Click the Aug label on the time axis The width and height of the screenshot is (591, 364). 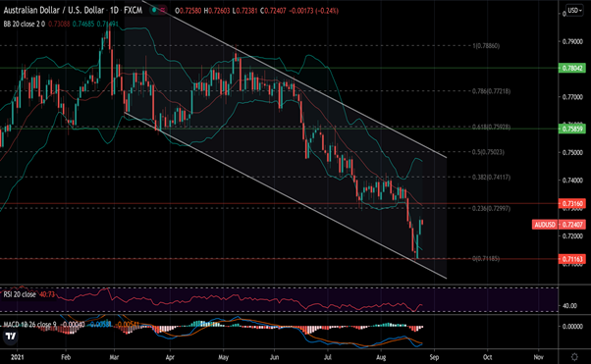point(382,357)
